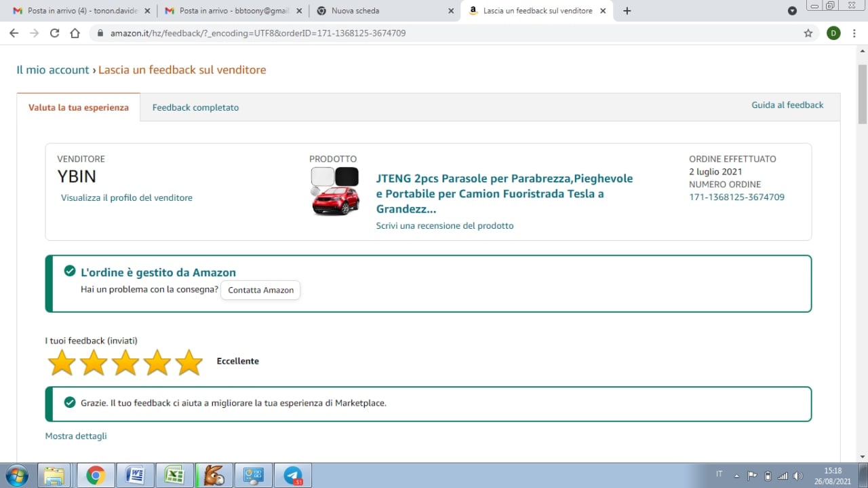This screenshot has height=488, width=868.
Task: Select the second feedback star
Action: [x=94, y=362]
